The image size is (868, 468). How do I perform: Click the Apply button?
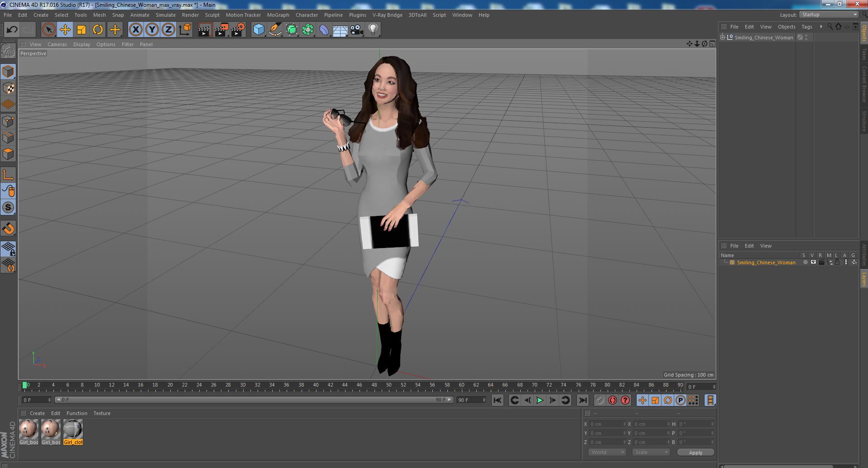[x=695, y=452]
